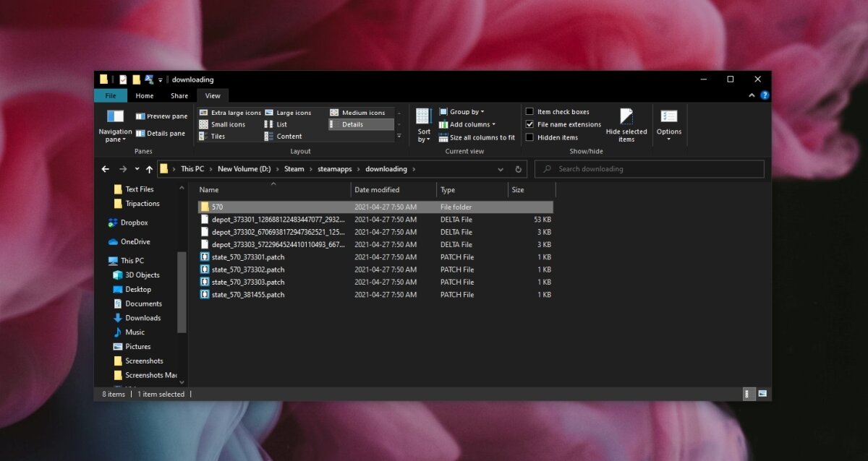Toggle the Preview pane button
This screenshot has height=461, width=868.
(161, 116)
